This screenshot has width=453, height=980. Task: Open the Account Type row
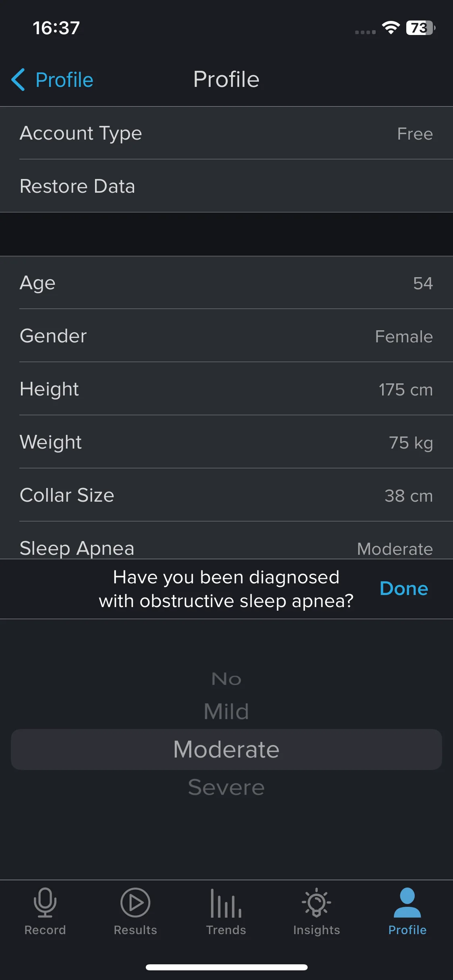pos(226,133)
